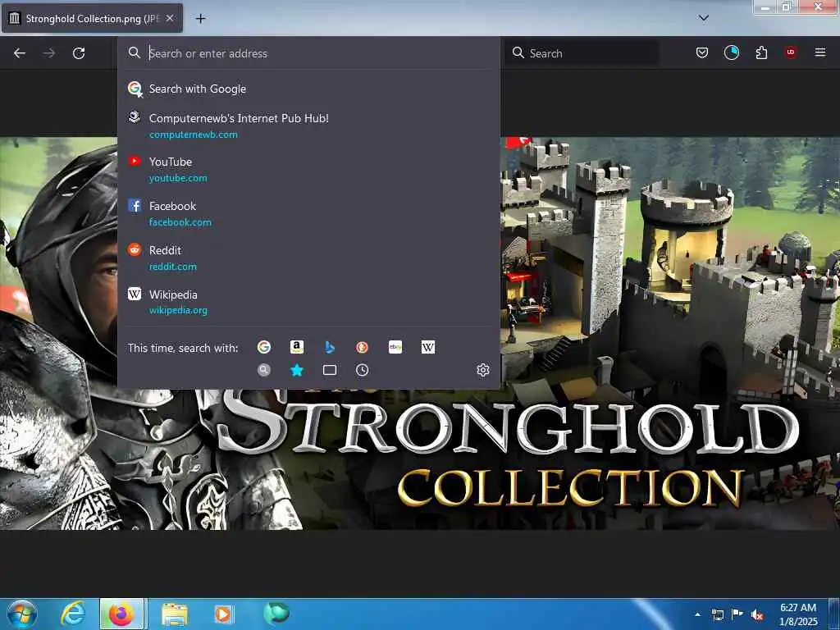Click the forward navigation arrow
This screenshot has height=630, width=840.
[x=48, y=53]
